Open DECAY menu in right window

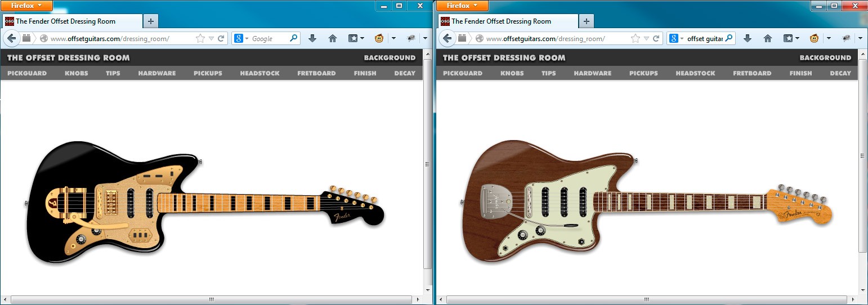(x=840, y=73)
